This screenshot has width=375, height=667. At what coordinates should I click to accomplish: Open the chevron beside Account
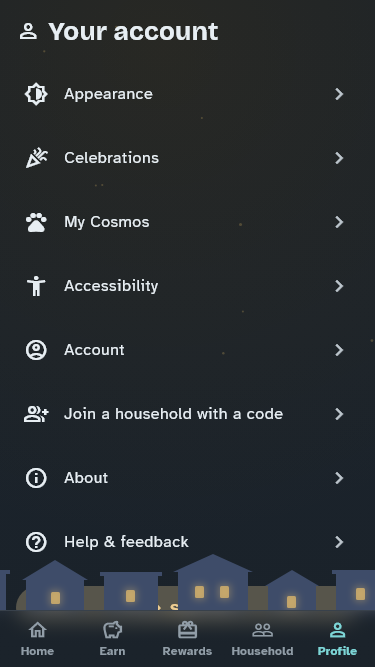tap(339, 350)
